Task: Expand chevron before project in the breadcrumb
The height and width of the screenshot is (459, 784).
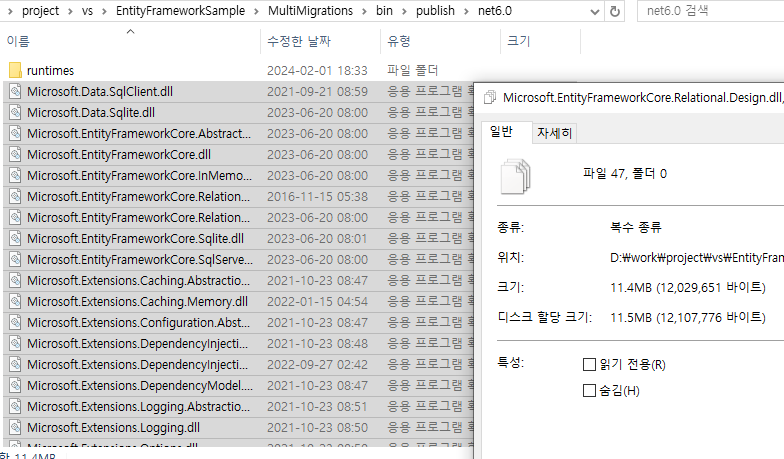Action: coord(11,11)
